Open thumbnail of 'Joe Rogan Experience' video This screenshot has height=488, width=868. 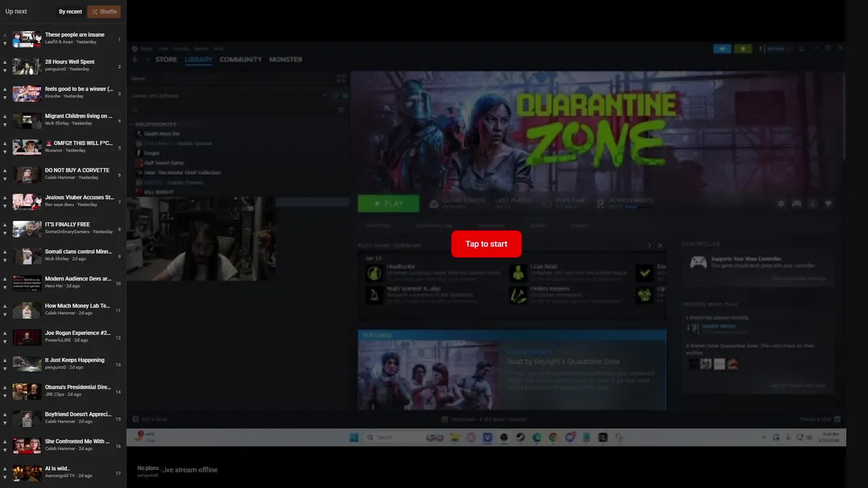coord(27,337)
